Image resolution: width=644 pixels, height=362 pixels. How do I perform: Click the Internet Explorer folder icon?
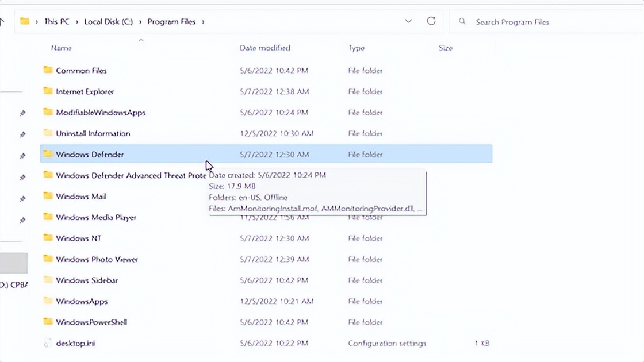[x=48, y=91]
